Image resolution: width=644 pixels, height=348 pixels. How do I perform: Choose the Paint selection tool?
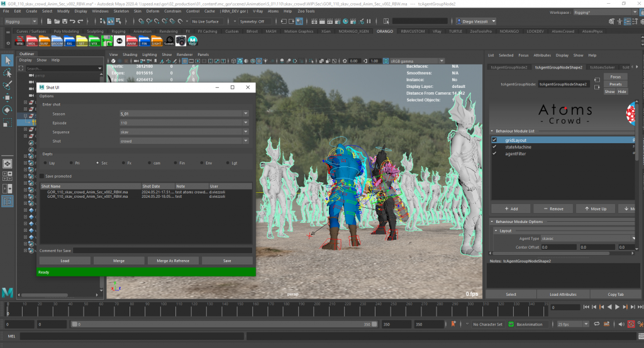pos(8,85)
